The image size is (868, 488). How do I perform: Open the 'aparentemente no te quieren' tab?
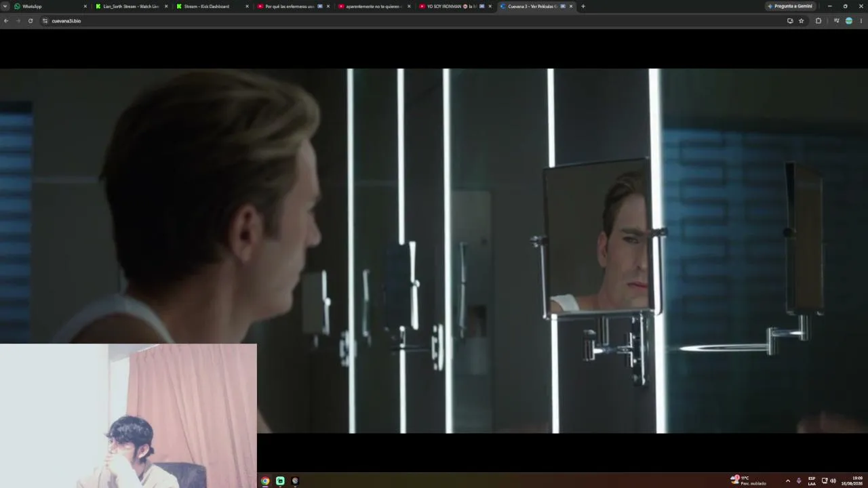[x=374, y=6]
